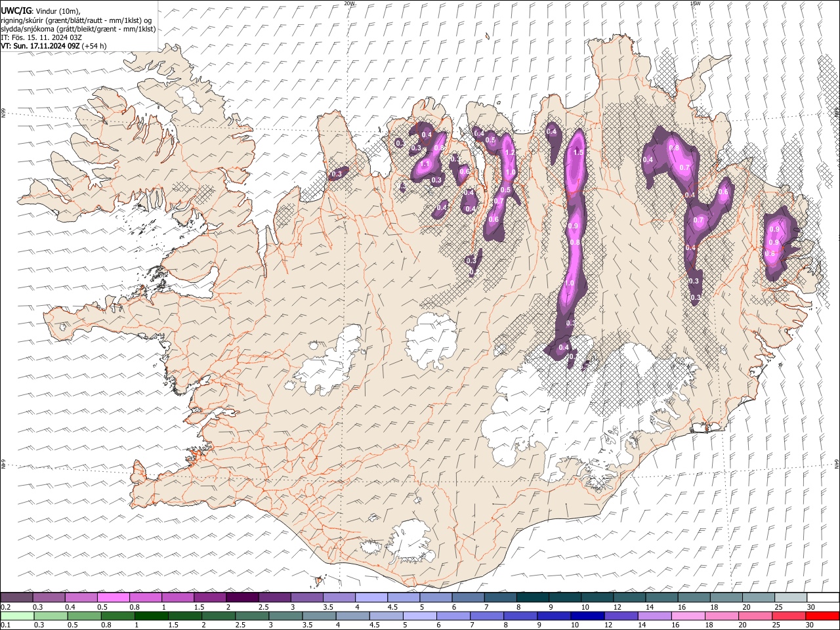Select top-row bright pink swatch between 0.5 and 0.8
Viewport: 840px width, 630px height.
click(113, 598)
